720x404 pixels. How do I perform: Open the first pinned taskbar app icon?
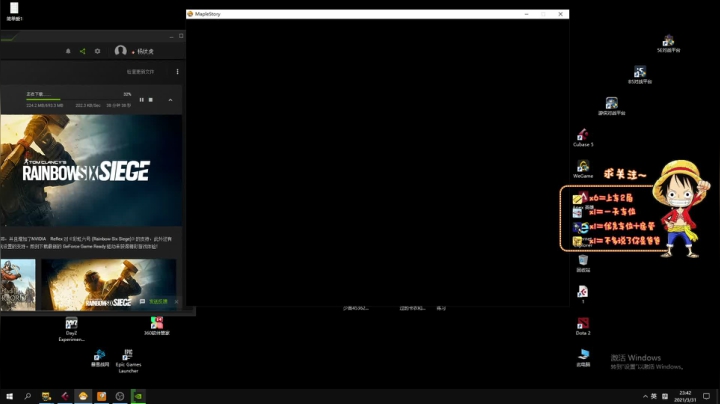point(46,396)
